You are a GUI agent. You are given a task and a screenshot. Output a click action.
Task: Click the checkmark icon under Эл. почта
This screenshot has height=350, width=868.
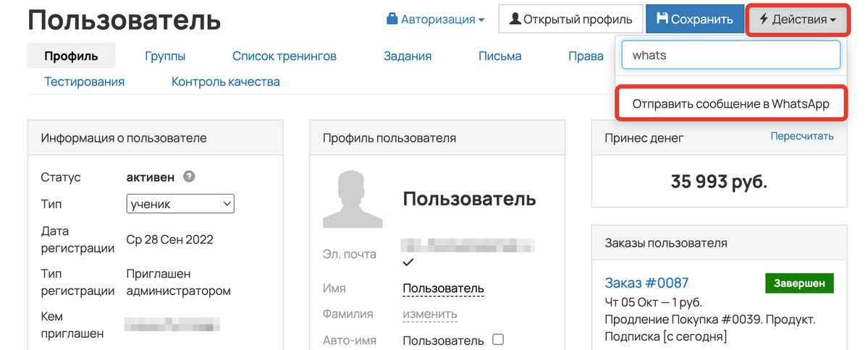tap(408, 262)
